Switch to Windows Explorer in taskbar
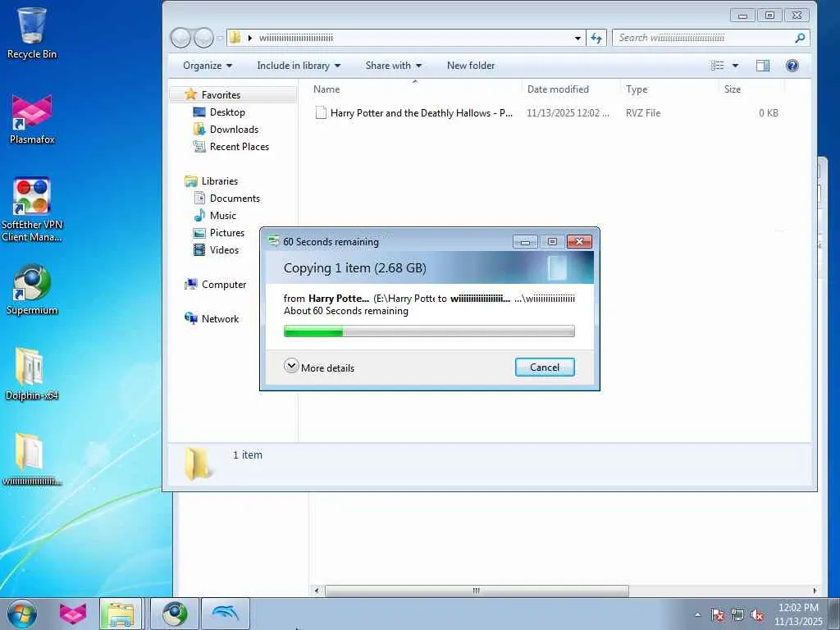The width and height of the screenshot is (840, 630). point(121,614)
